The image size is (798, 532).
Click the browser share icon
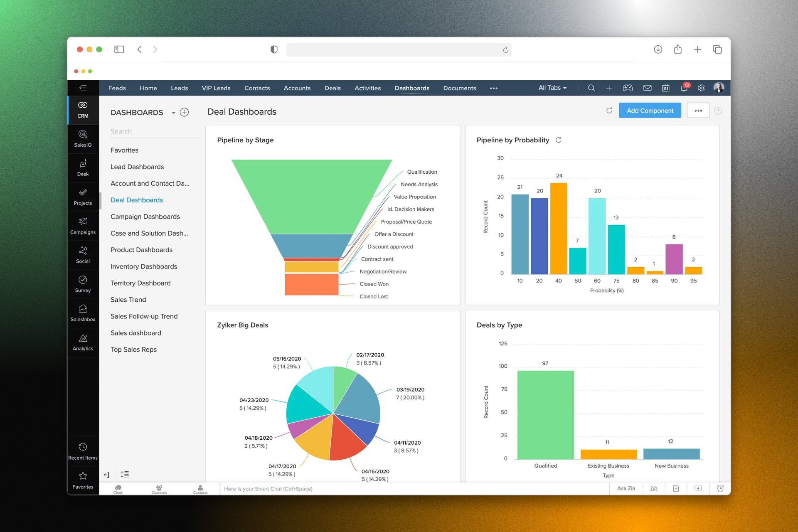(x=678, y=49)
